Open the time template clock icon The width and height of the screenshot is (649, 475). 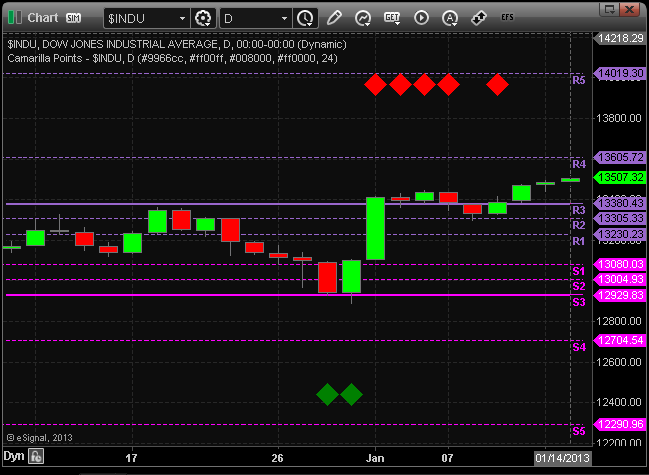pos(305,18)
